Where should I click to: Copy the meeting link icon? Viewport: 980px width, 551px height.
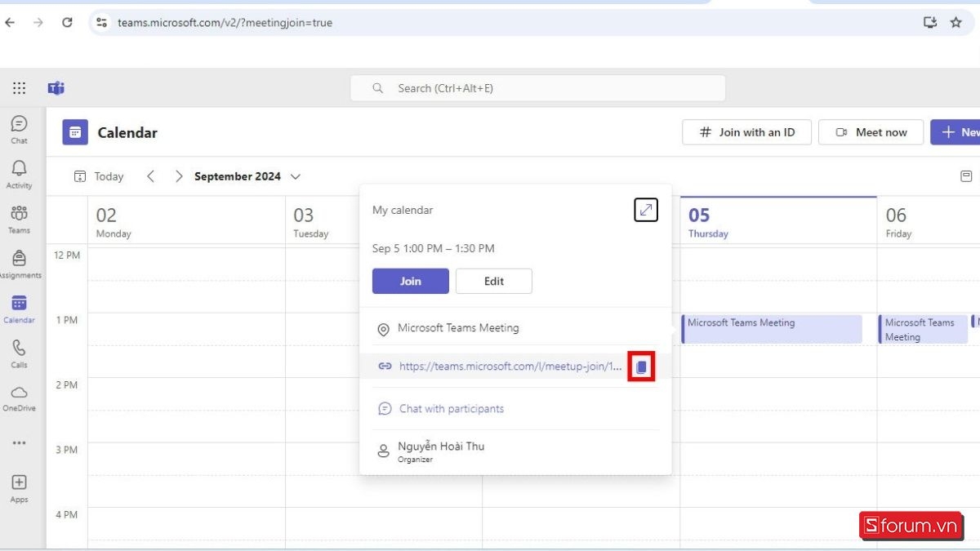tap(641, 367)
